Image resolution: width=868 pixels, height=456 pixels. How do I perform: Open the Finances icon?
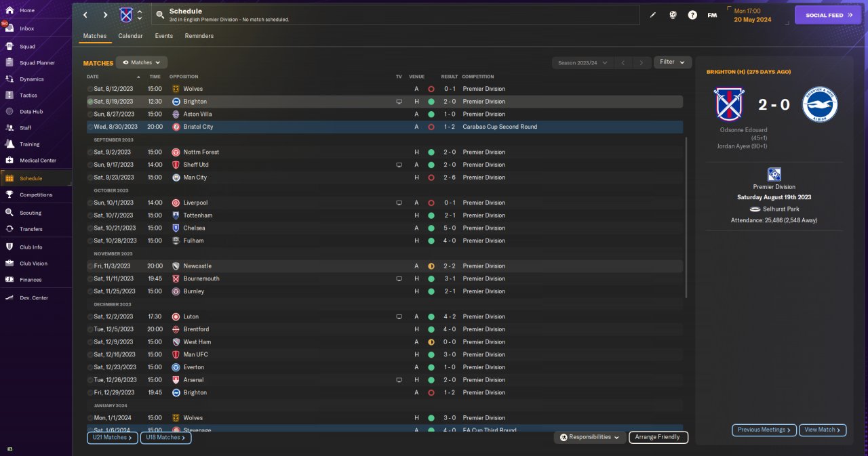coord(9,280)
